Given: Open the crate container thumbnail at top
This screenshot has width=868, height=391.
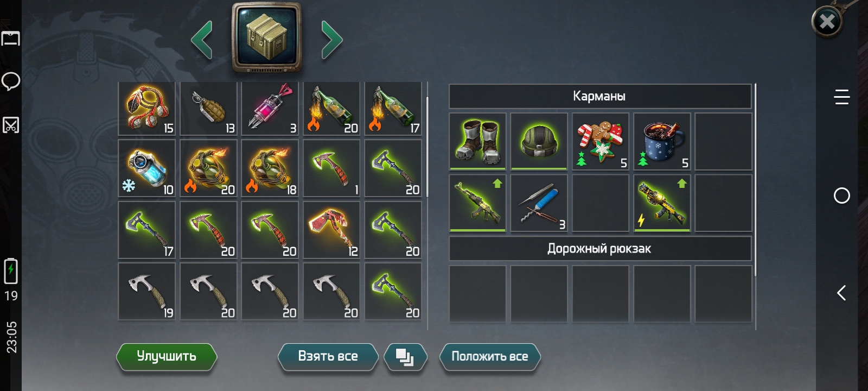Looking at the screenshot, I should [x=267, y=37].
